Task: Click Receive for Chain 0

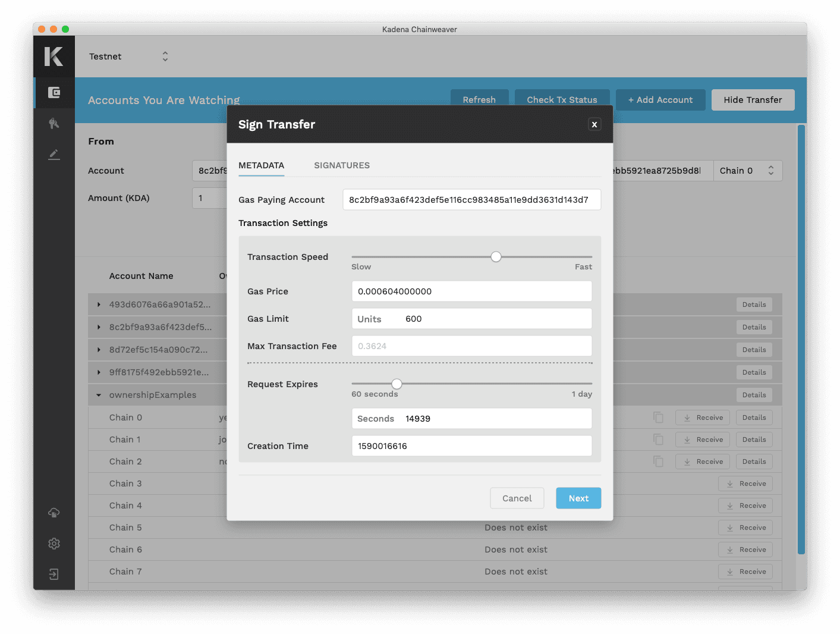Action: [703, 418]
